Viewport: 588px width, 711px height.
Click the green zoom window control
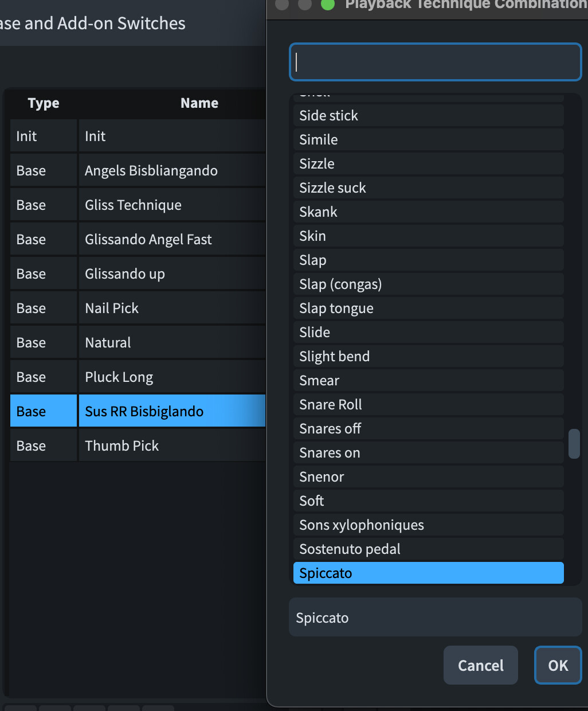[327, 5]
